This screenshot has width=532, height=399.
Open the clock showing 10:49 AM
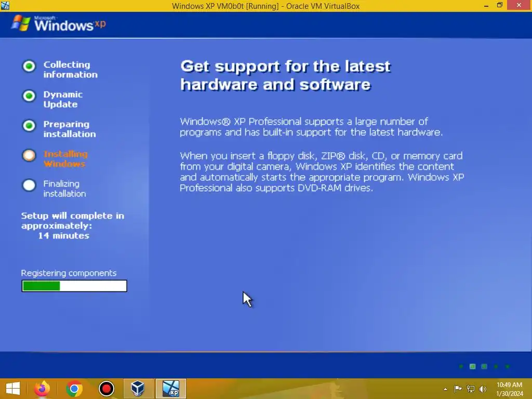pos(509,385)
